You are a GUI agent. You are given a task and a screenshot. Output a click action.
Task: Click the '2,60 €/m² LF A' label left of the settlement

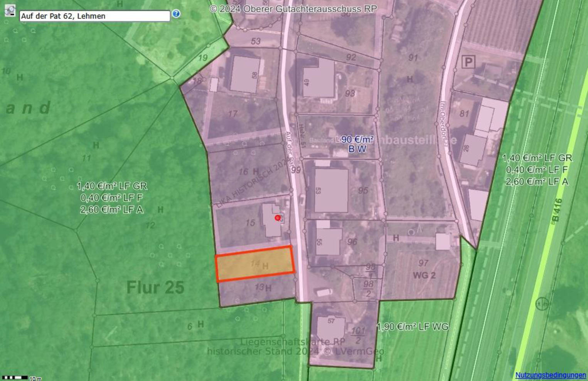[x=112, y=210]
